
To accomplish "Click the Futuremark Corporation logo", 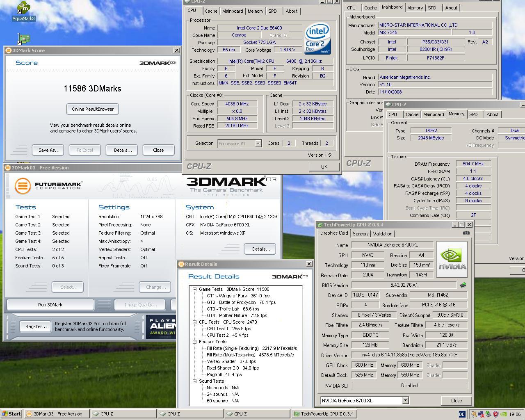I will pyautogui.click(x=48, y=186).
